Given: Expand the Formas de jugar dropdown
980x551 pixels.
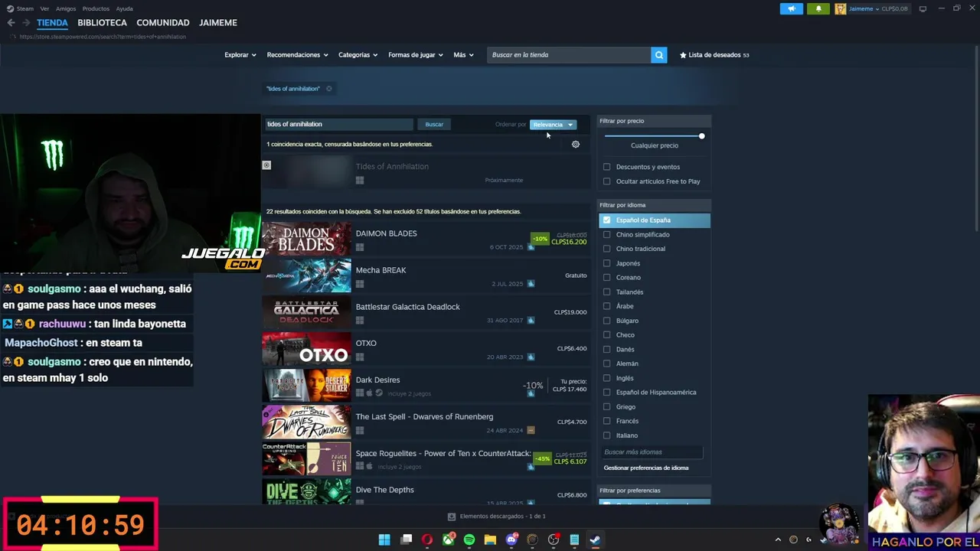Looking at the screenshot, I should click(x=416, y=55).
